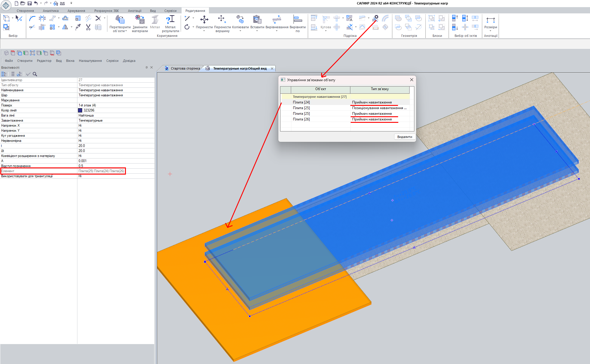Click the search magnifier in Властивості panel
This screenshot has width=590, height=364.
35,74
